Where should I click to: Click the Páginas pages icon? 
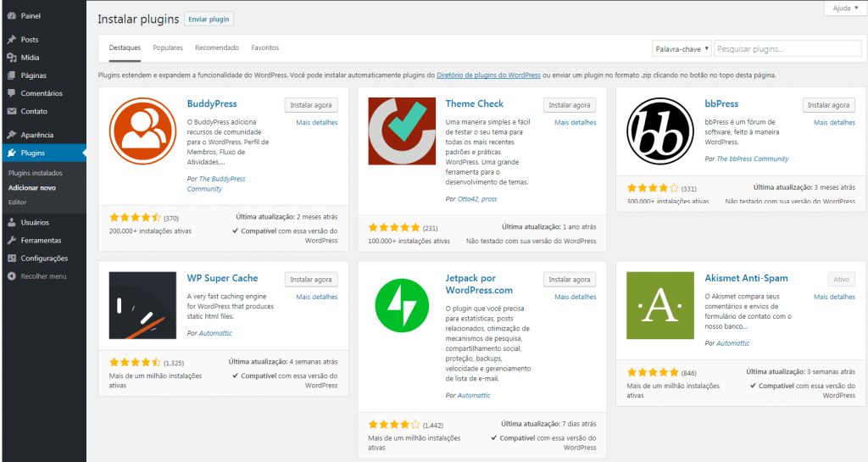(12, 75)
